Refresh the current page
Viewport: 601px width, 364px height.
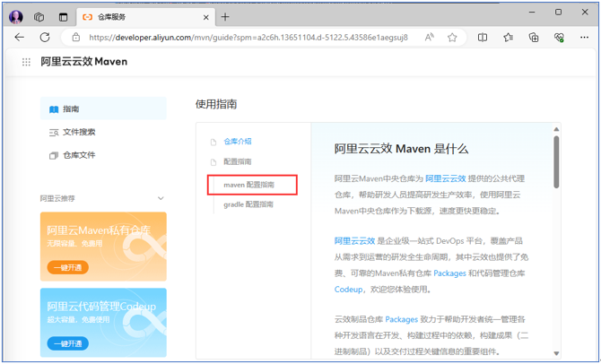point(45,37)
